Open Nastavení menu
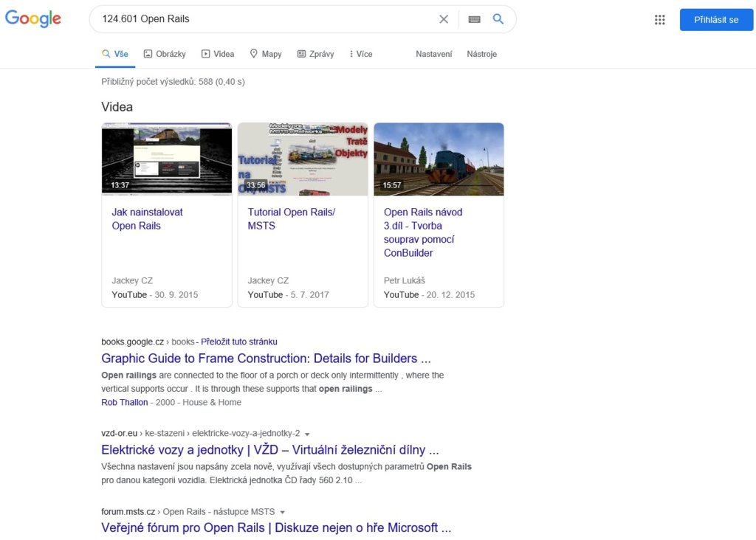This screenshot has width=756, height=540. (434, 54)
